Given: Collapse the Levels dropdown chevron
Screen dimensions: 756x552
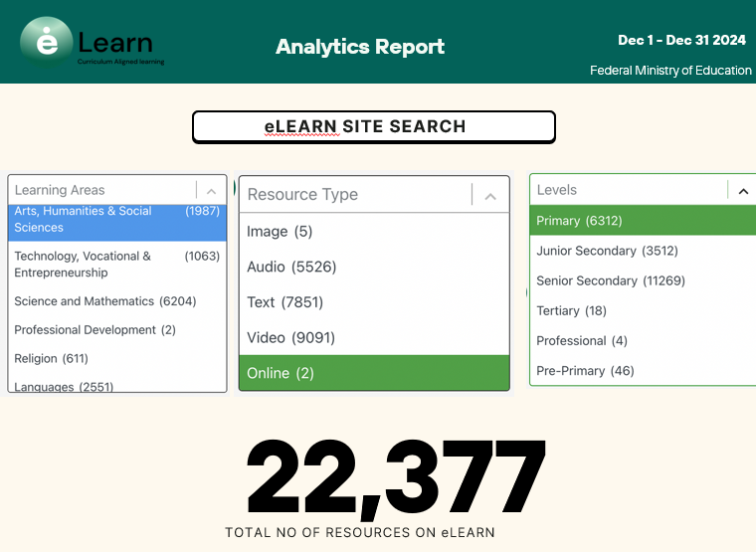Looking at the screenshot, I should [743, 191].
